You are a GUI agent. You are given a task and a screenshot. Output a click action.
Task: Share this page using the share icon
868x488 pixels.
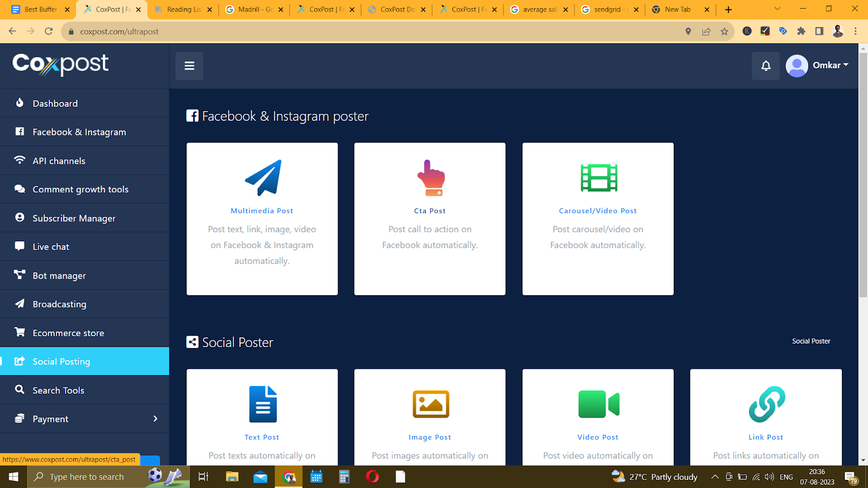pos(706,31)
